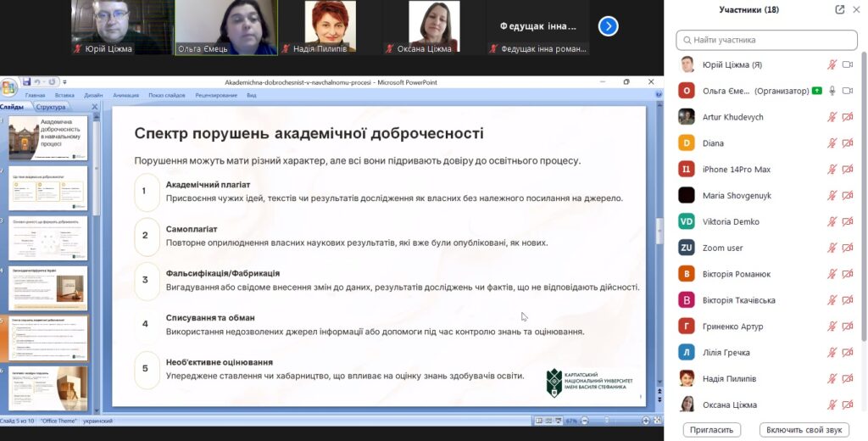Toggle Юрій Ціжма's muted microphone icon

[x=832, y=64]
